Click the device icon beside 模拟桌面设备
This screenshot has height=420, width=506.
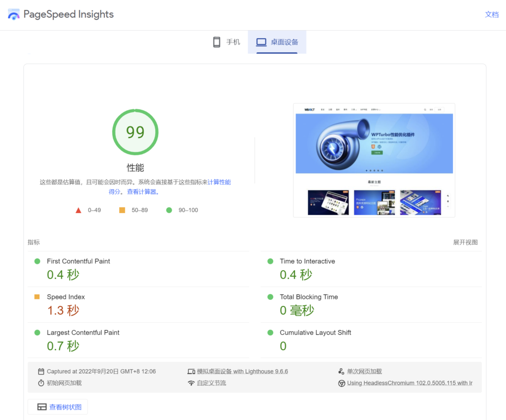(x=191, y=372)
